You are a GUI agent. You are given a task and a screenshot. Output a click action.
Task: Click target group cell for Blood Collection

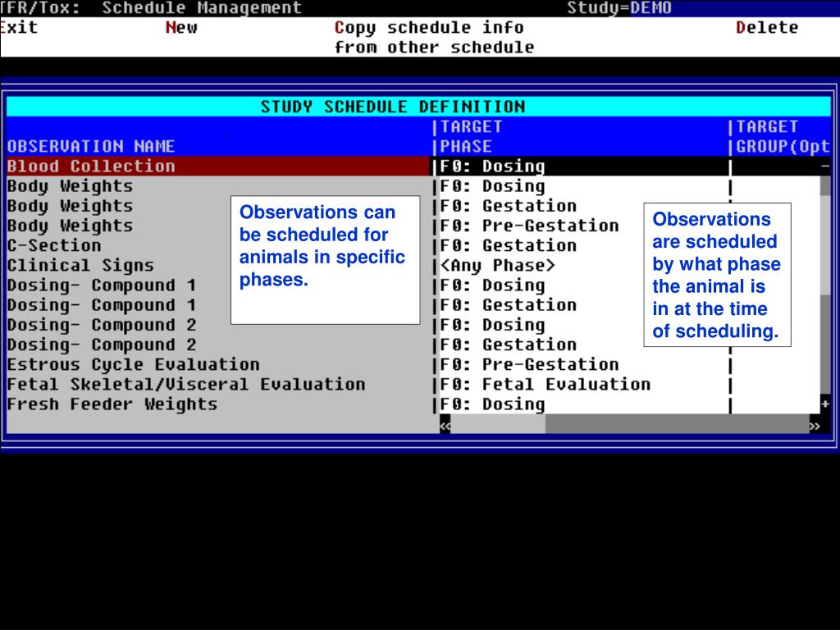775,167
